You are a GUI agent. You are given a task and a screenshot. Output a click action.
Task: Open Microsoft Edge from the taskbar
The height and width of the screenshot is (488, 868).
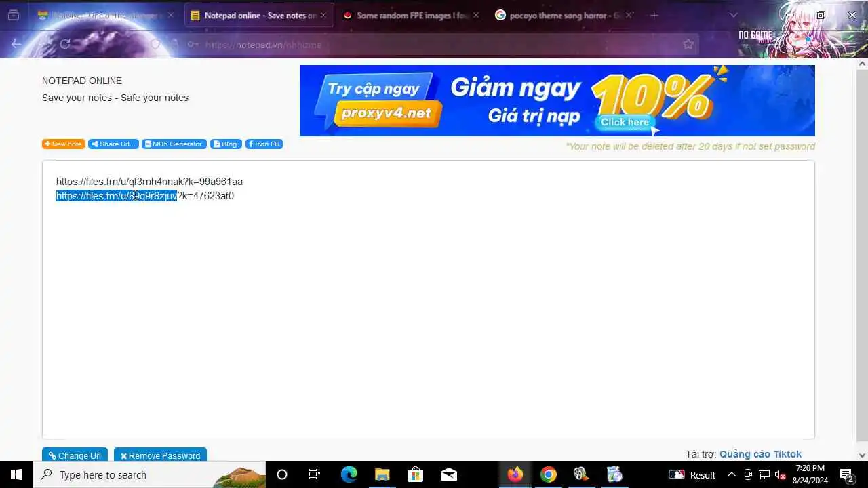click(349, 474)
